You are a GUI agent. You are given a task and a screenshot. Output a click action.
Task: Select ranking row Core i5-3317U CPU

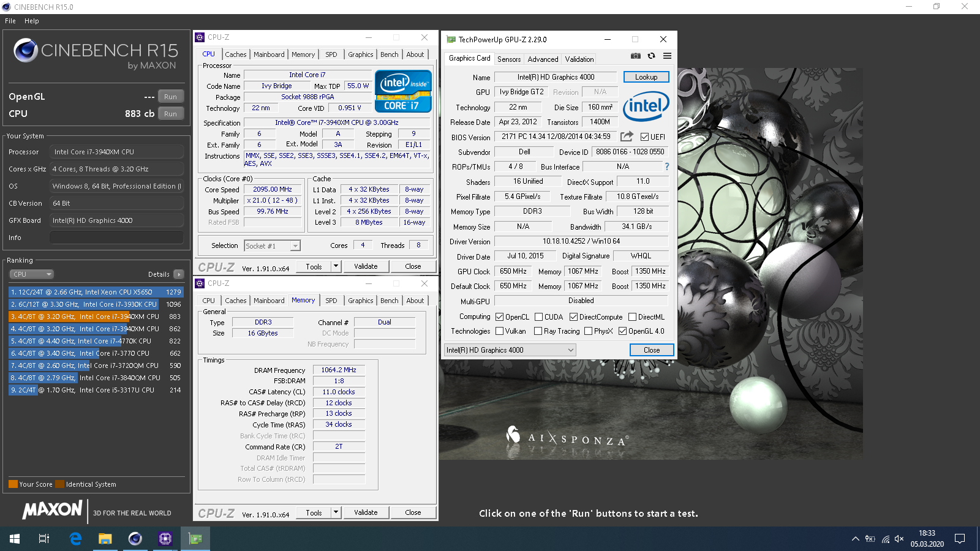tap(96, 390)
